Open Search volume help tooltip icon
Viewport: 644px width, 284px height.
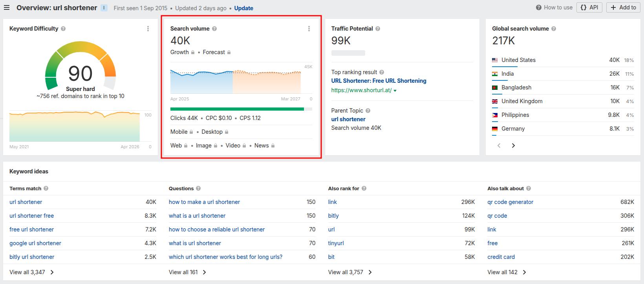(x=214, y=29)
